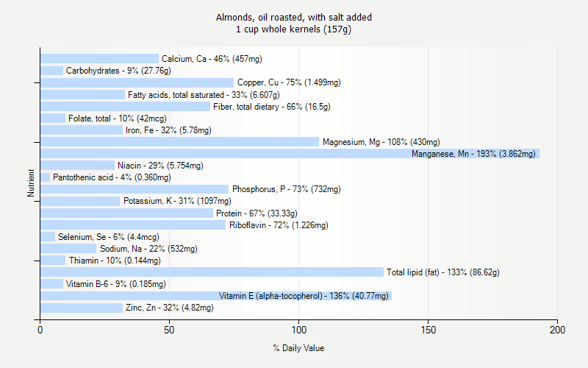Select the Protein 67% bar

tap(126, 213)
